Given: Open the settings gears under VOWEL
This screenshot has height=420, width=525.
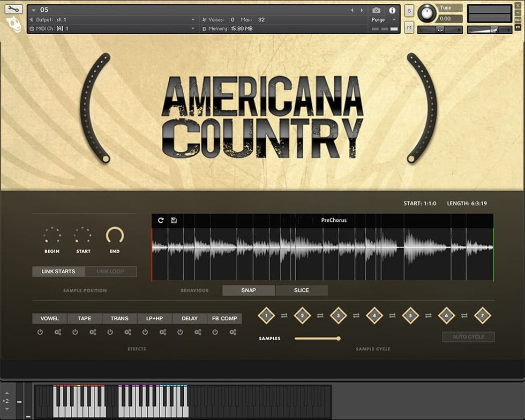Looking at the screenshot, I should pos(58,332).
